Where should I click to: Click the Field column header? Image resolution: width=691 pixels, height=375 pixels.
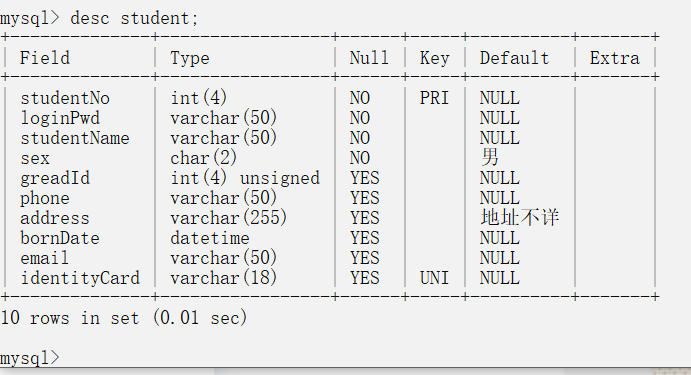tap(45, 58)
